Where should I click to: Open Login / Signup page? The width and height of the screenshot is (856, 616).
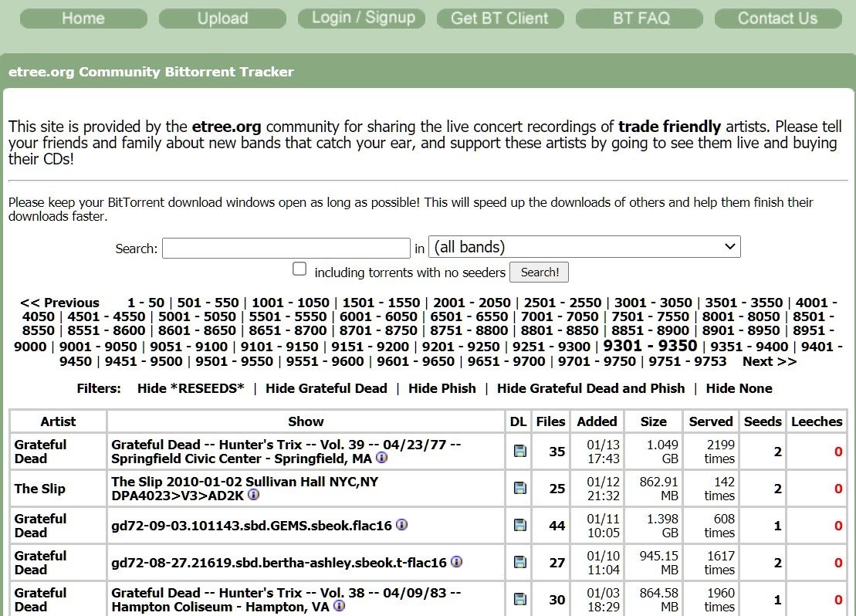click(x=363, y=18)
